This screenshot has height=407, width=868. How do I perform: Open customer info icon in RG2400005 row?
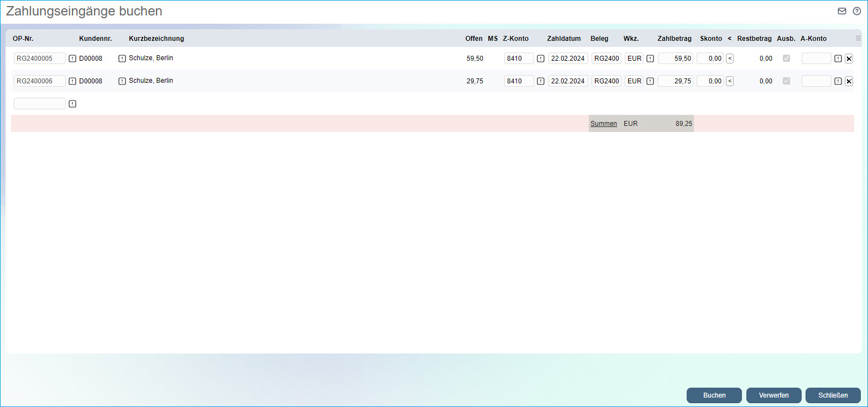(122, 59)
